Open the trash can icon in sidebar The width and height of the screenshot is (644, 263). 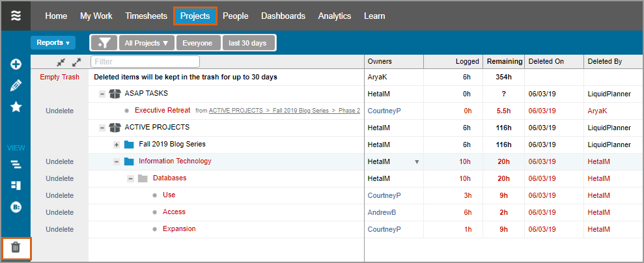[x=16, y=247]
